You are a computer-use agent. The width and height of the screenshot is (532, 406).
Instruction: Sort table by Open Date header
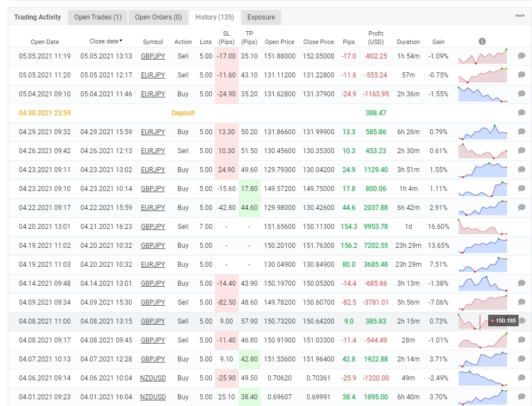45,42
